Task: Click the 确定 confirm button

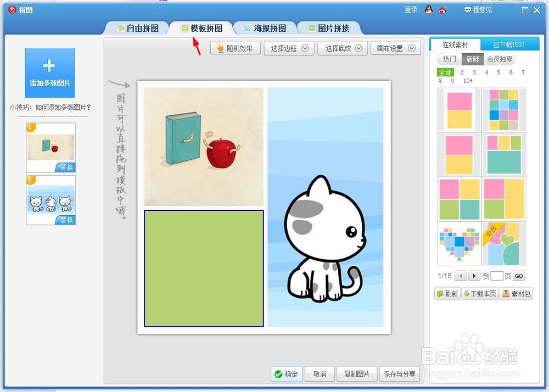Action: [x=287, y=374]
